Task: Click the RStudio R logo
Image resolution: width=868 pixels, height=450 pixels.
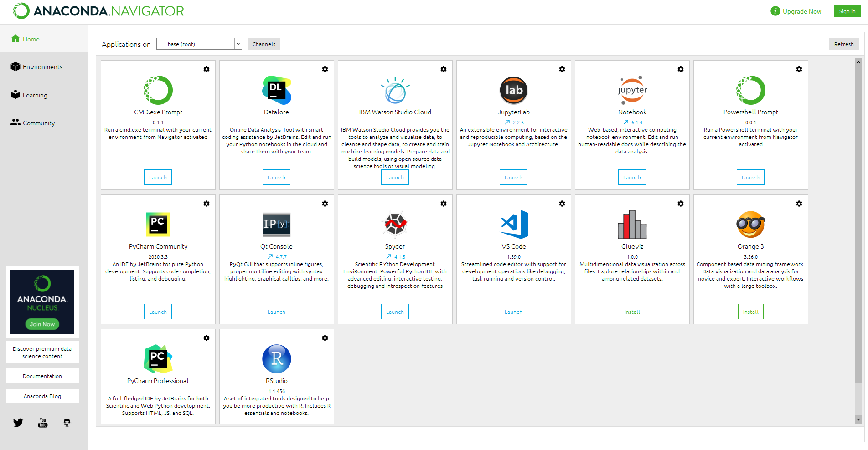Action: point(277,359)
